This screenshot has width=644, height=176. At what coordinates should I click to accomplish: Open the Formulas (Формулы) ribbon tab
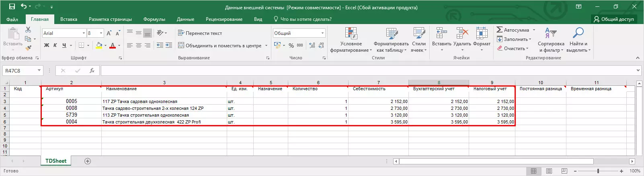[x=154, y=19]
